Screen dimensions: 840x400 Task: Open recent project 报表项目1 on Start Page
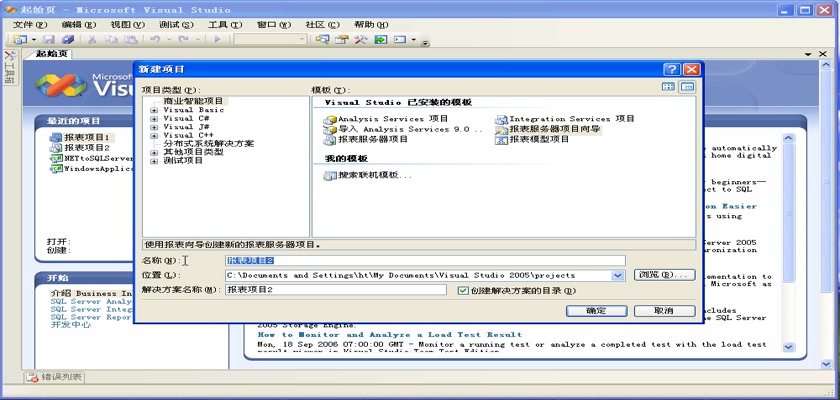pyautogui.click(x=80, y=138)
